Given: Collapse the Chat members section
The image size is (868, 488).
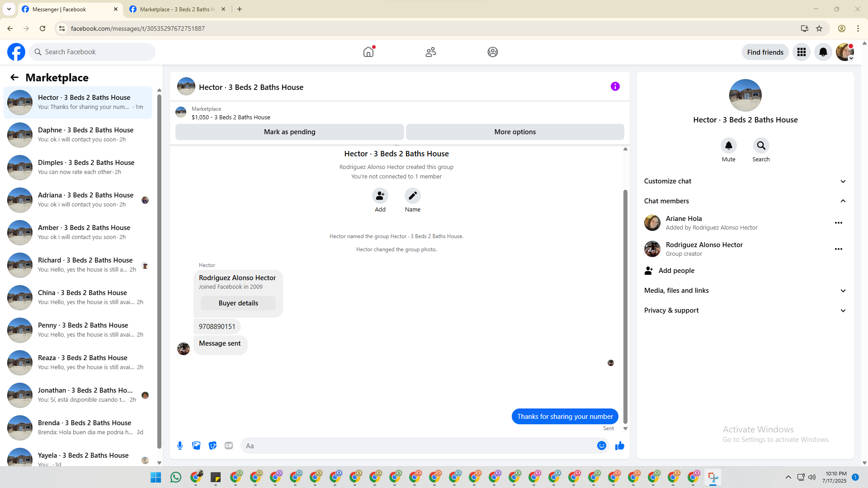Looking at the screenshot, I should 745,201.
